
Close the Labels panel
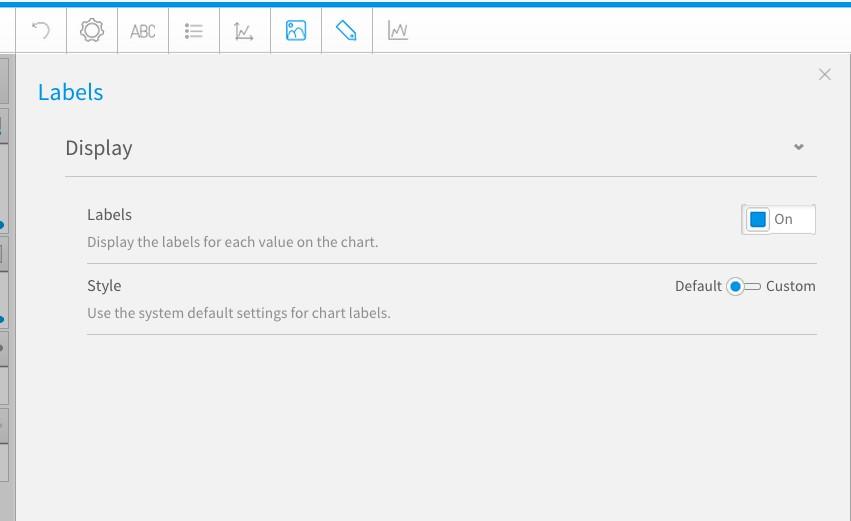824,74
